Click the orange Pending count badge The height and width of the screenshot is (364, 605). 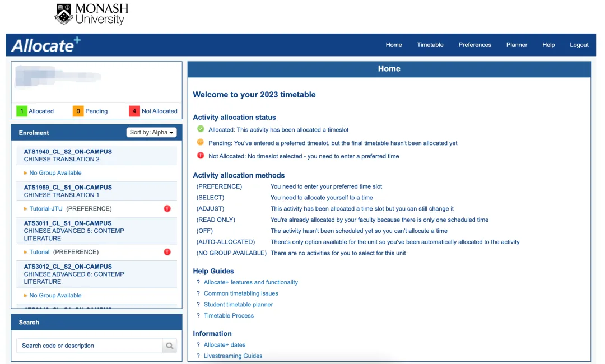78,111
